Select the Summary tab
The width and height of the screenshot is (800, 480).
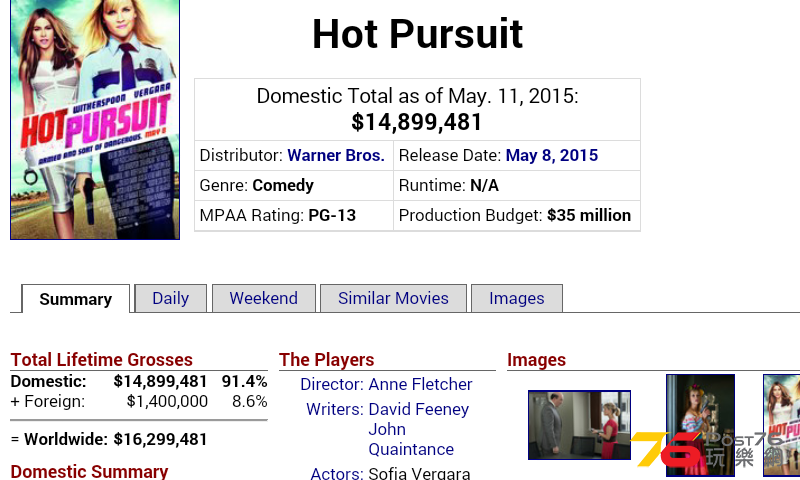pos(76,299)
